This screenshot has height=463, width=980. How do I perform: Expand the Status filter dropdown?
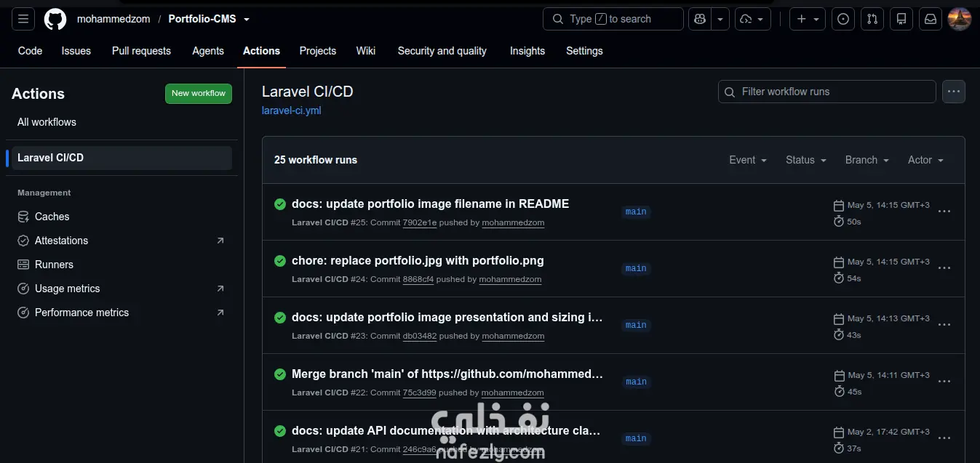coord(806,160)
